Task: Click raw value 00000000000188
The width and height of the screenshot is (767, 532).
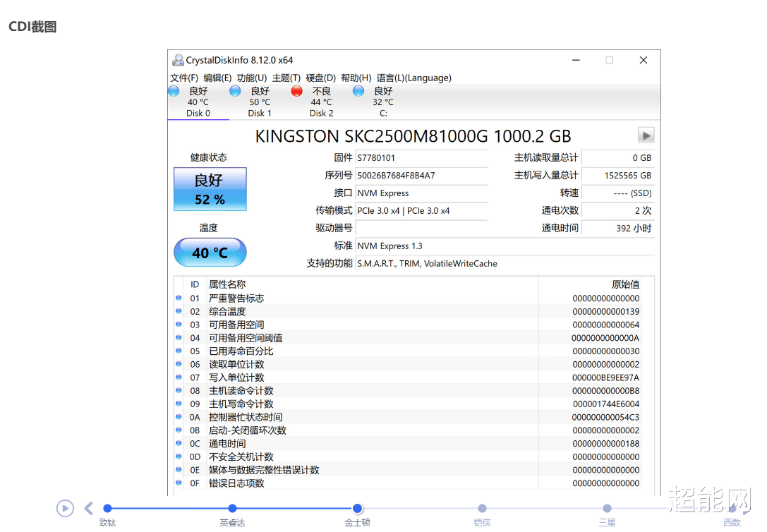Action: pos(606,444)
